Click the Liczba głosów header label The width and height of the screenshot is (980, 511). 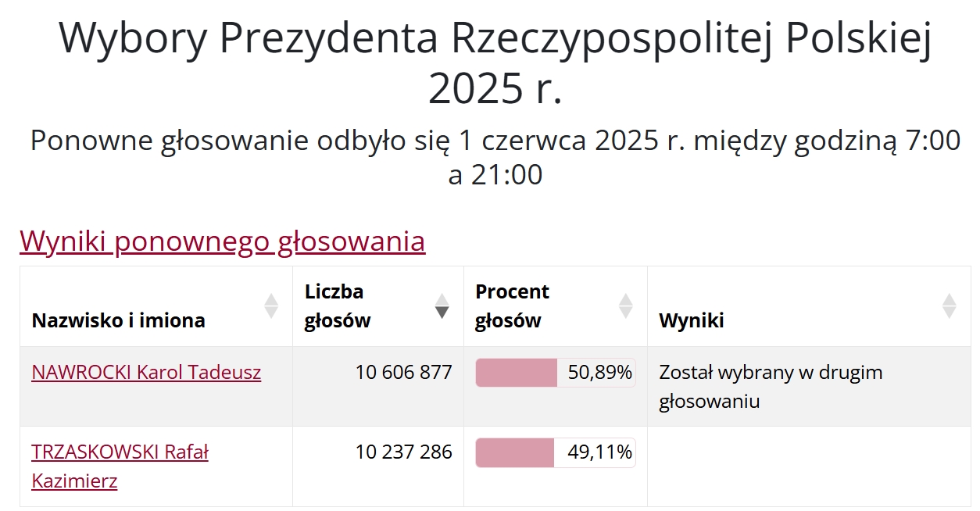338,306
